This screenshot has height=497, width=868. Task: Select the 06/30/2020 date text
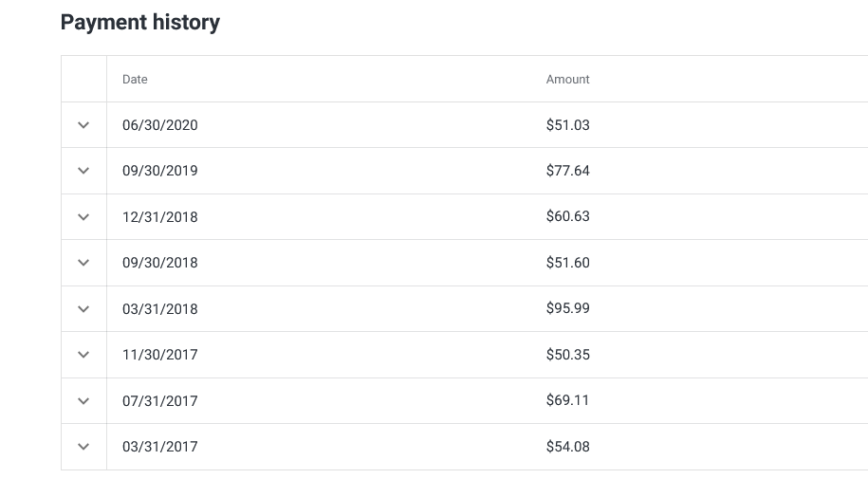(x=159, y=125)
